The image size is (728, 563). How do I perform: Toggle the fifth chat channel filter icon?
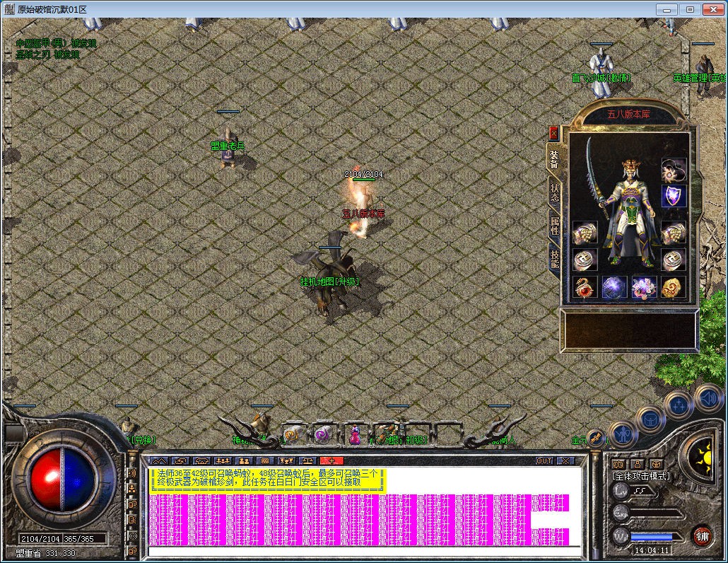point(132,535)
